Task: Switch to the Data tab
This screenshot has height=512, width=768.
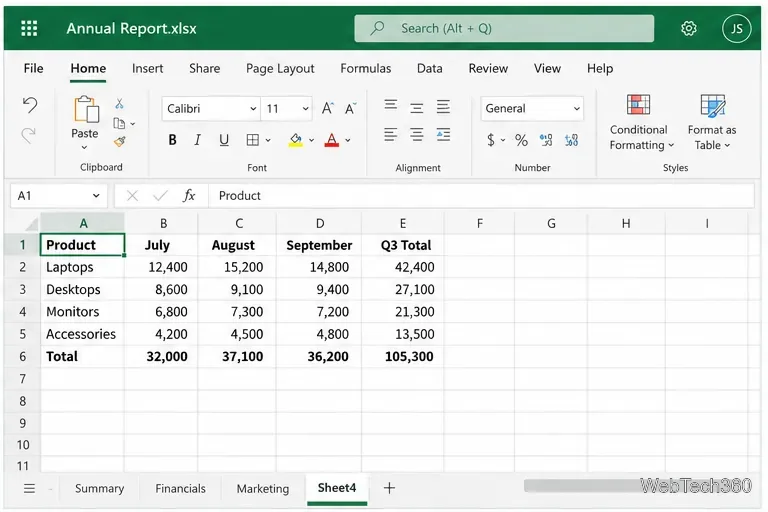Action: [430, 68]
